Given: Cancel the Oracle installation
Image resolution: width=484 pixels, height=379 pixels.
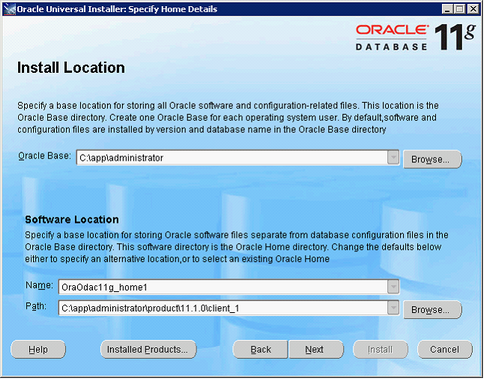Looking at the screenshot, I should click(445, 349).
